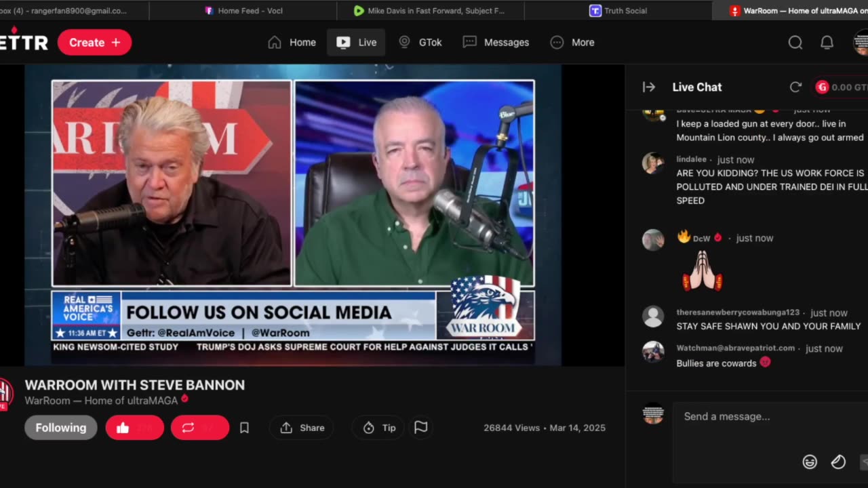The height and width of the screenshot is (488, 868).
Task: Click the Following button
Action: click(61, 428)
